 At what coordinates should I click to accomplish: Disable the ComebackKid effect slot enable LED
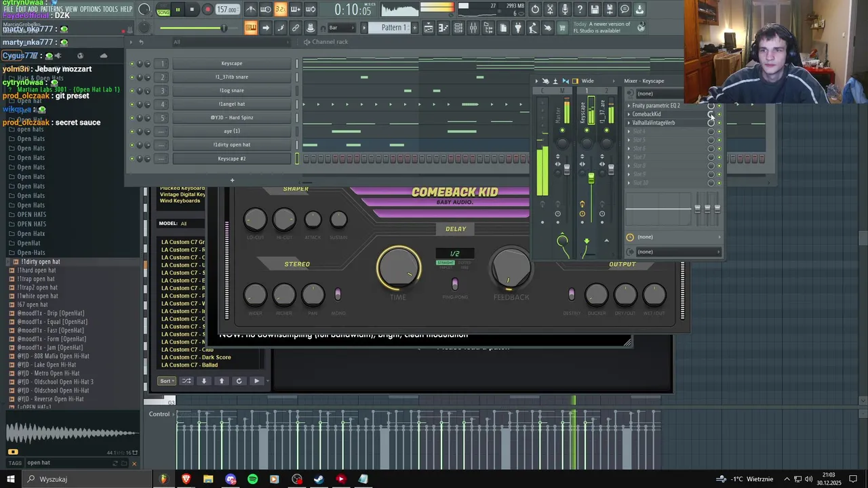coord(719,114)
